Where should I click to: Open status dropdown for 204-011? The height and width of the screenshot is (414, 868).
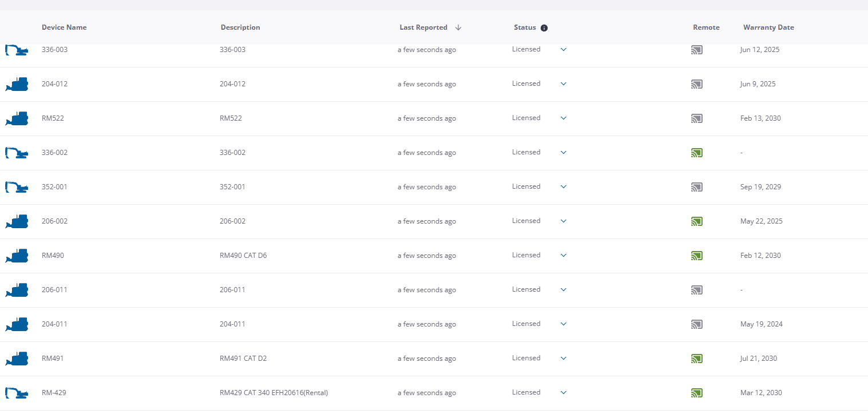coord(564,324)
